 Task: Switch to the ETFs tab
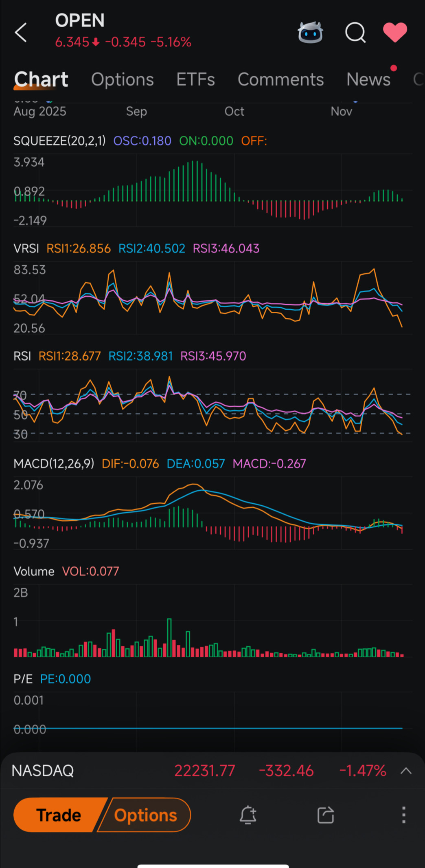[x=195, y=79]
